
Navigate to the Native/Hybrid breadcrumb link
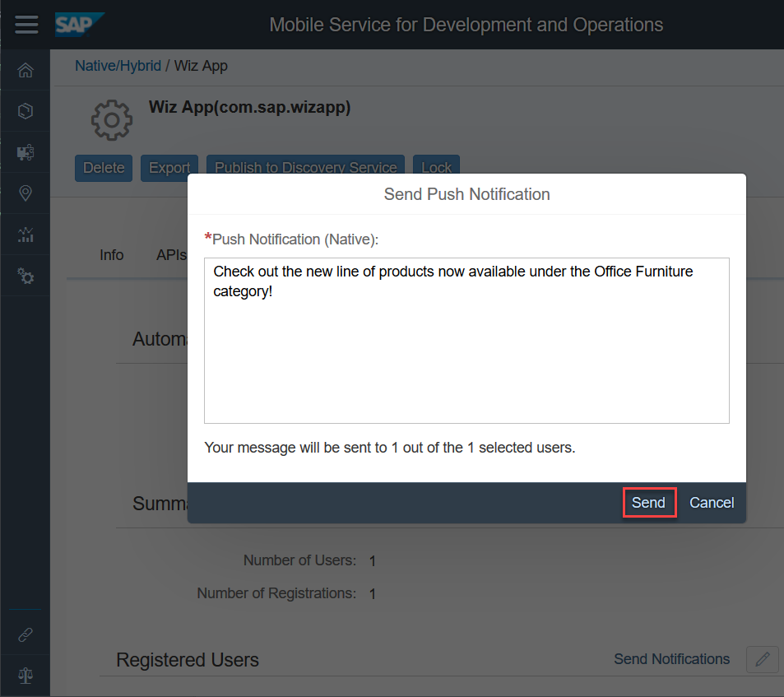[x=118, y=66]
